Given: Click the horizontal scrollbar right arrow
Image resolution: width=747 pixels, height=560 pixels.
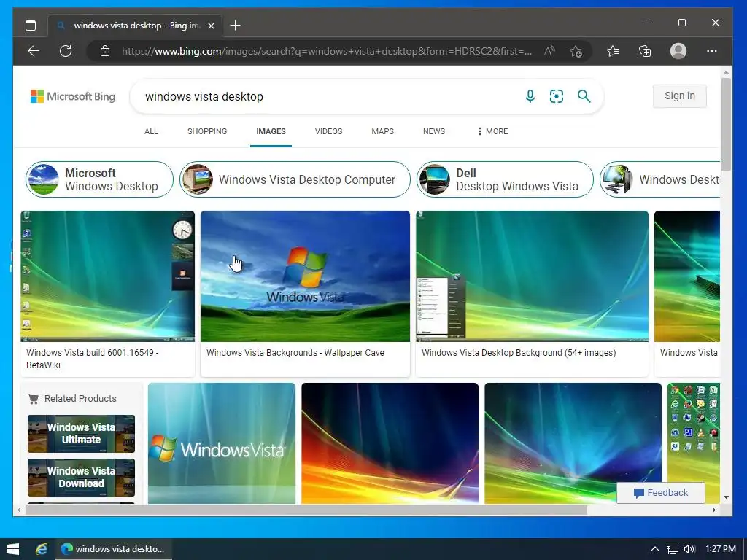Looking at the screenshot, I should [713, 510].
